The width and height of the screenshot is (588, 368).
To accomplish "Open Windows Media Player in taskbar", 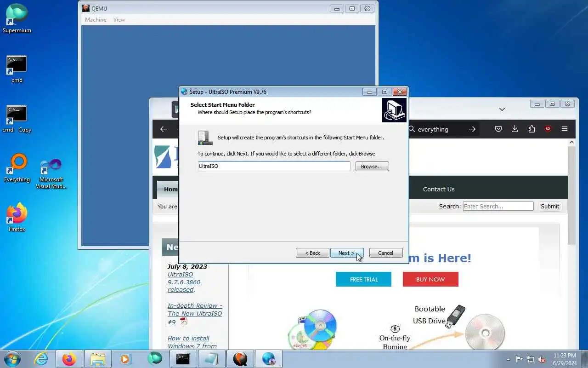I will (x=125, y=359).
